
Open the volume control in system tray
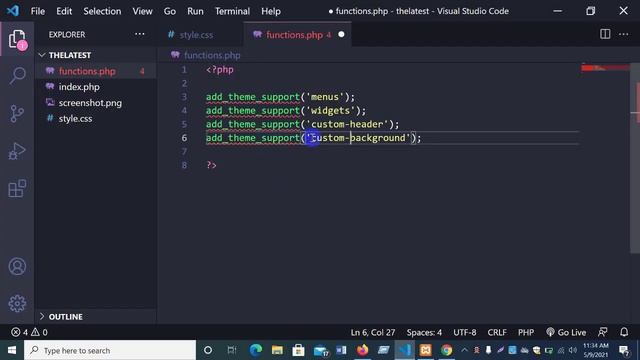[x=573, y=350]
